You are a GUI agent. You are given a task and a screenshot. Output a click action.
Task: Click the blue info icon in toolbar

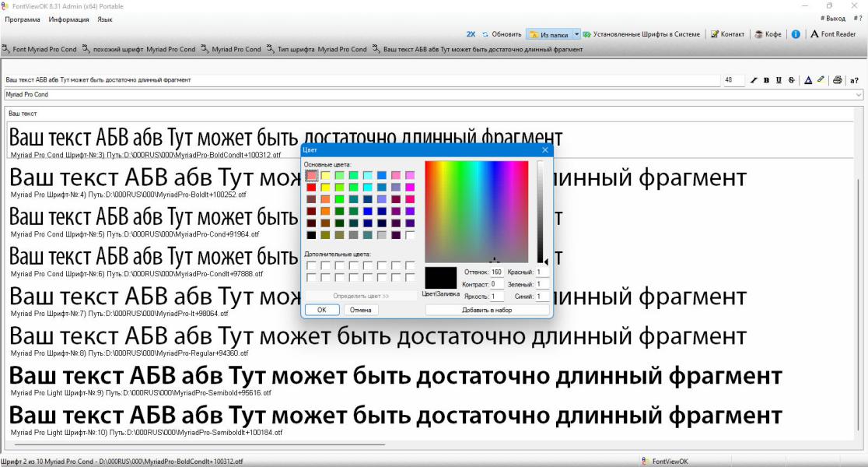tap(796, 34)
